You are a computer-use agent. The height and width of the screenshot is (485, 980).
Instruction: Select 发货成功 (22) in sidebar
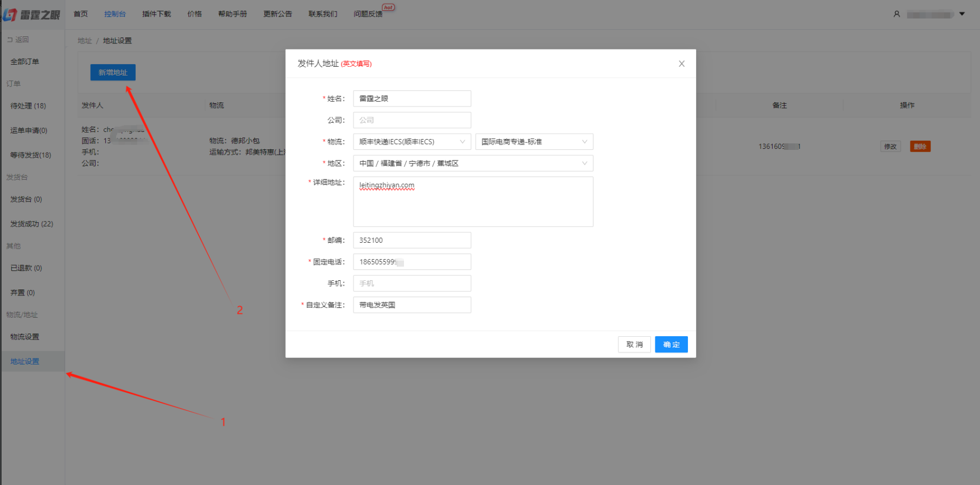[31, 224]
